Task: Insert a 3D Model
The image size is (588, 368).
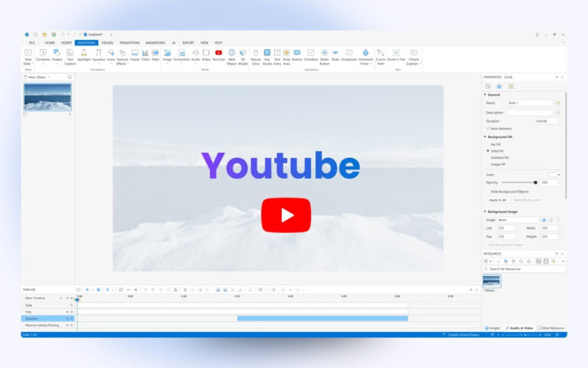Action: (x=243, y=57)
